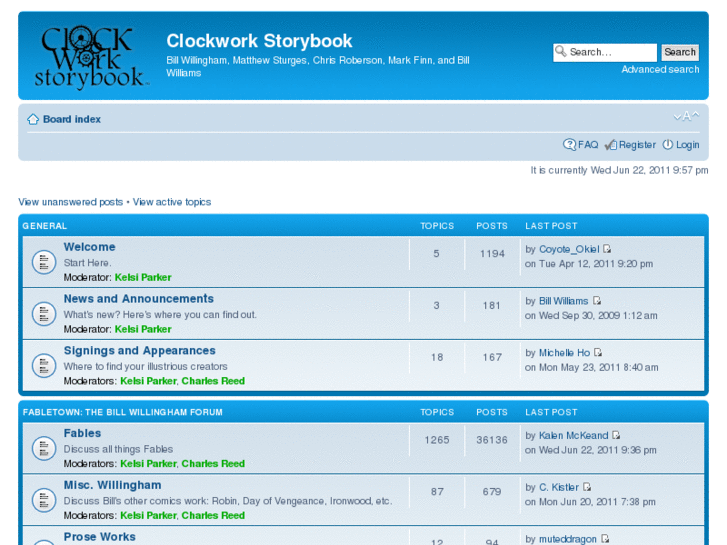Open Bill Williams user profile
Screen dimensions: 727x545
coord(563,301)
